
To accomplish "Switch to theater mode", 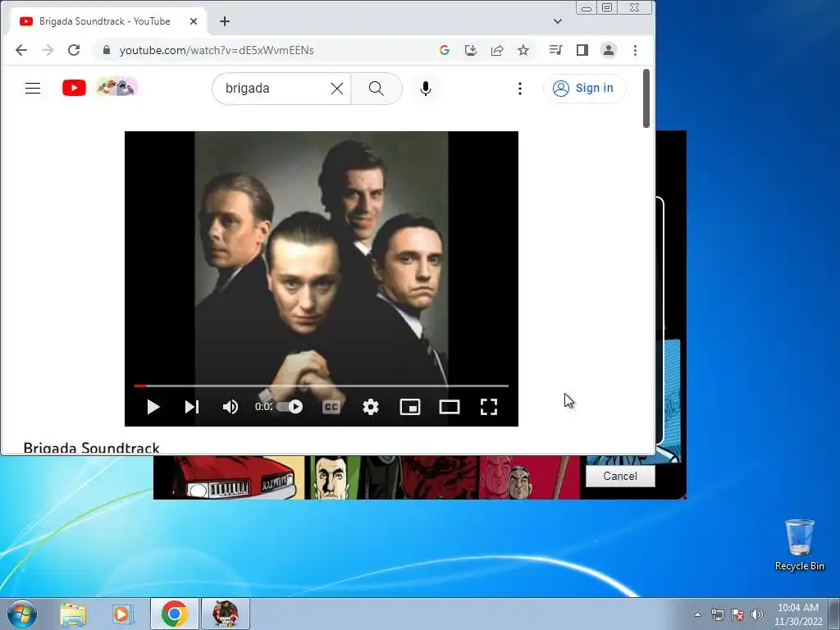I will coord(450,407).
